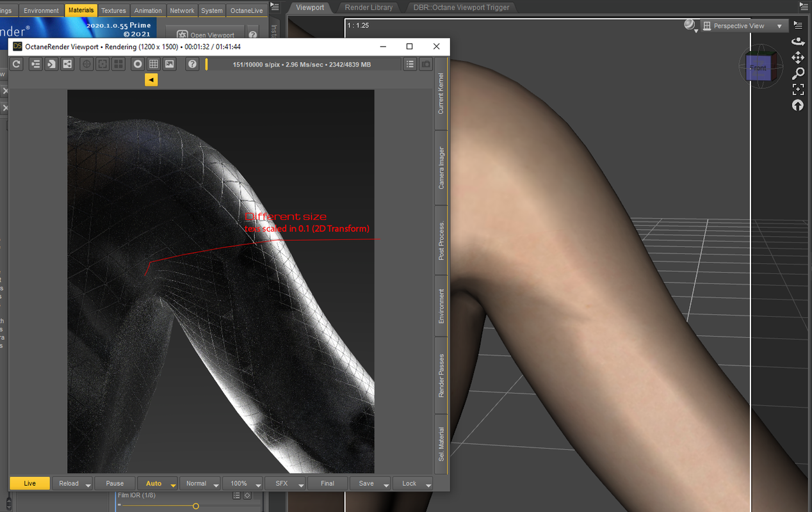Image resolution: width=812 pixels, height=512 pixels.
Task: Click the Pause render button
Action: pos(115,483)
